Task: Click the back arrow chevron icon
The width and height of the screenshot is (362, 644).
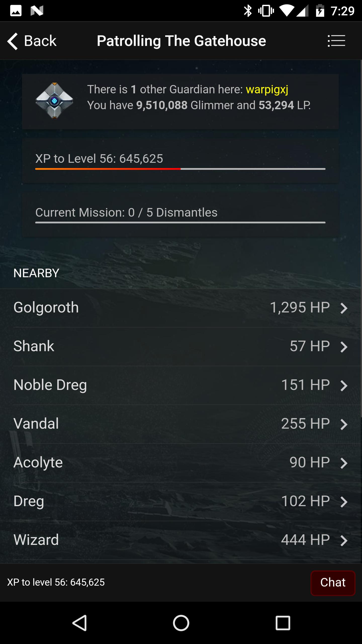Action: (13, 41)
